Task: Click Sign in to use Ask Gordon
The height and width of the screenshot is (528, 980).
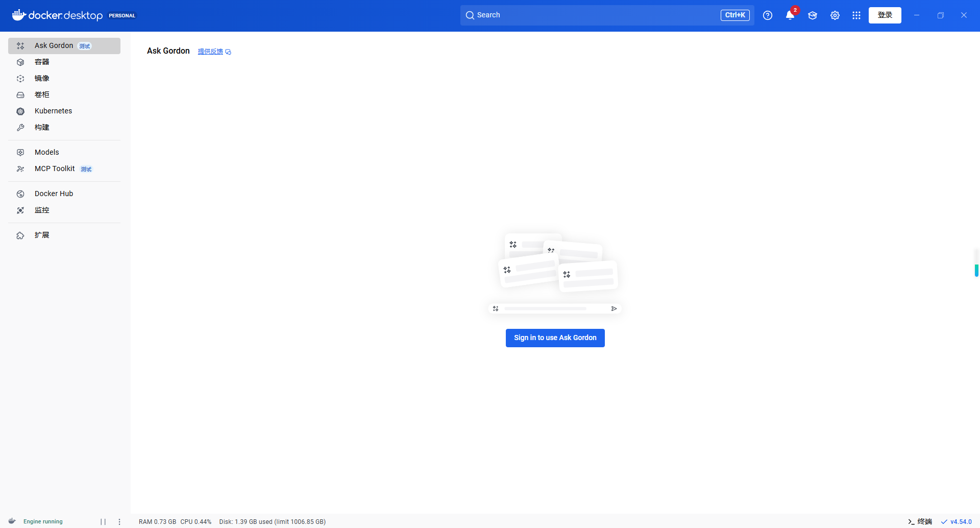Action: point(555,338)
